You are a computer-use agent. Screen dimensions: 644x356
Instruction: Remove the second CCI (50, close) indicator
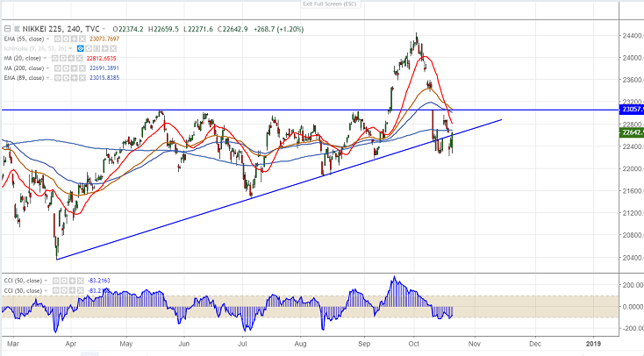coord(81,290)
